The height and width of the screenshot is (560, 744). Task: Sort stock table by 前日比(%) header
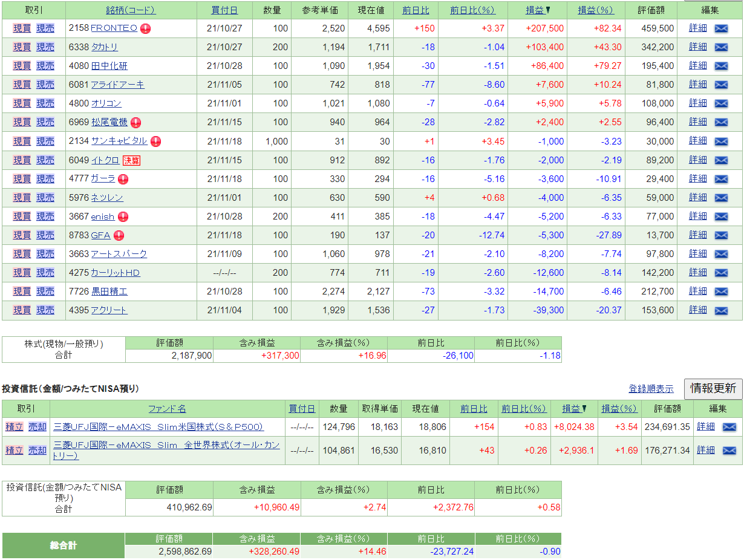point(472,10)
